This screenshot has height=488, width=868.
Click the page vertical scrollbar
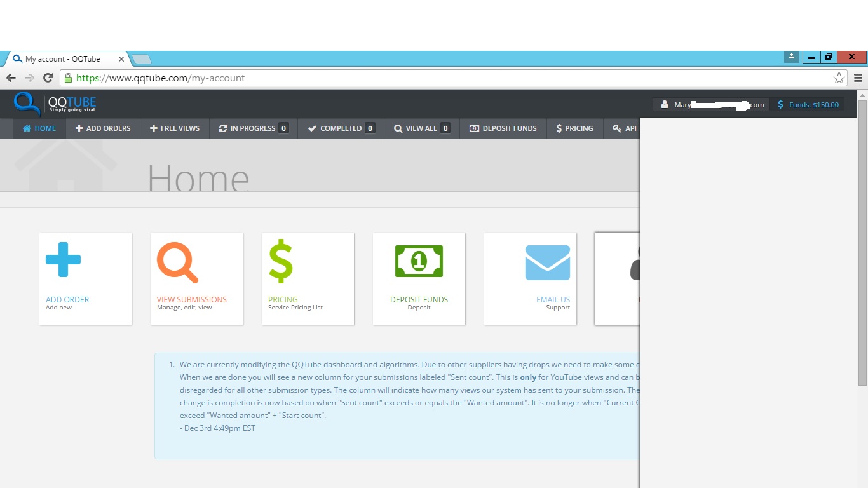(x=862, y=241)
